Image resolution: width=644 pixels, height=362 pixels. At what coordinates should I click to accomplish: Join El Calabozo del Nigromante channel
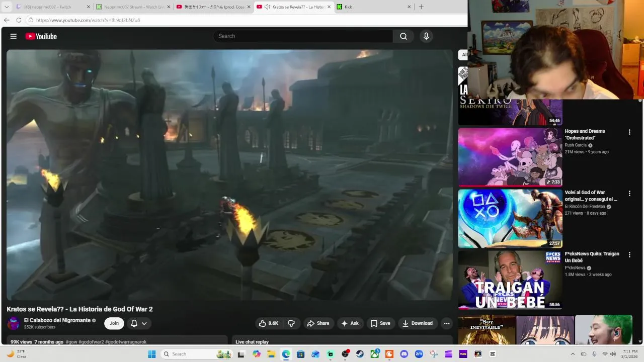[114, 323]
